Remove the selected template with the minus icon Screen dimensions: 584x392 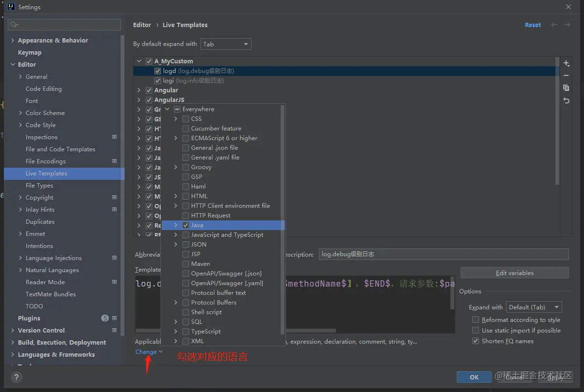[x=566, y=76]
